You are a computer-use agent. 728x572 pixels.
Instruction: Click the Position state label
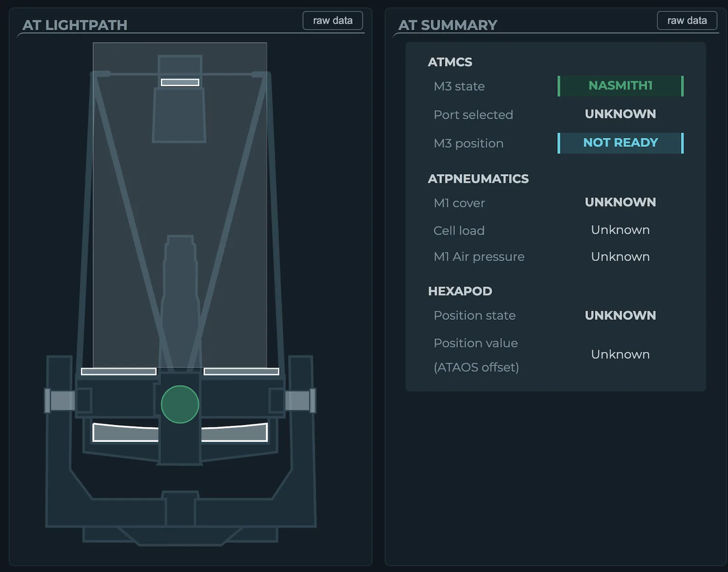475,315
